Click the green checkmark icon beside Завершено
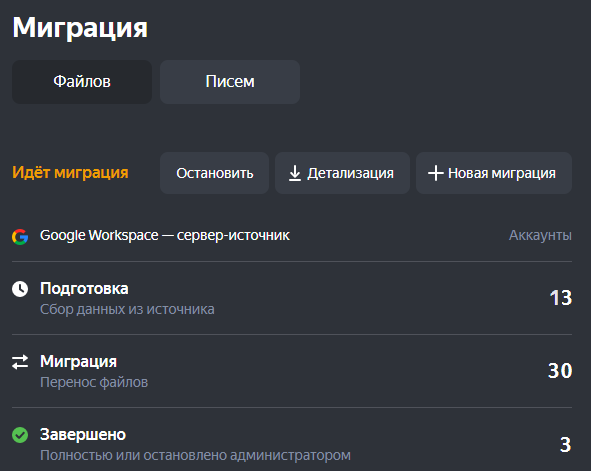The width and height of the screenshot is (591, 471). [20, 435]
